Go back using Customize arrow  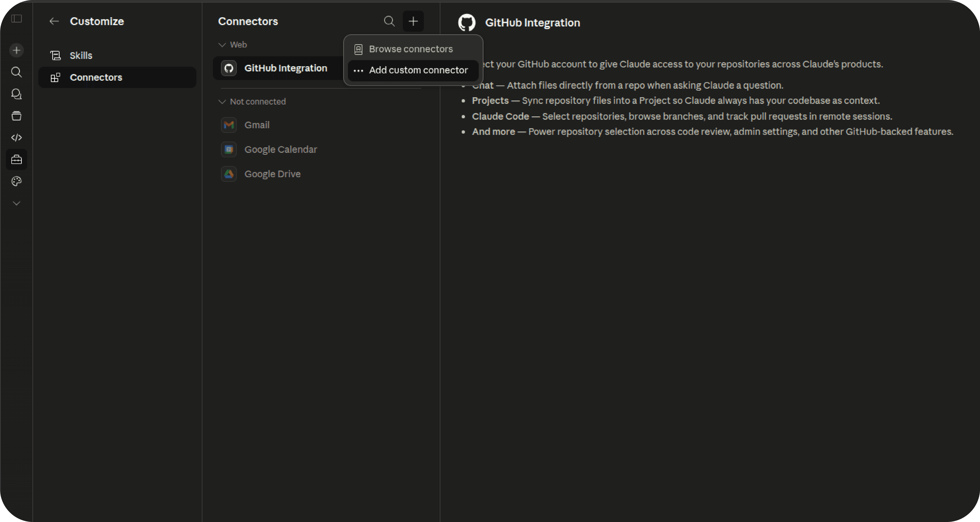coord(54,21)
